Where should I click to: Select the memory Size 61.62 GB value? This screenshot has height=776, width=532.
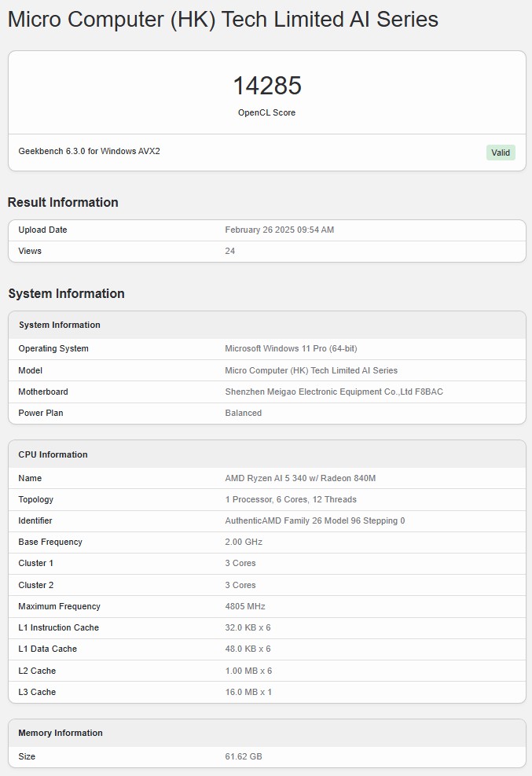(x=244, y=756)
